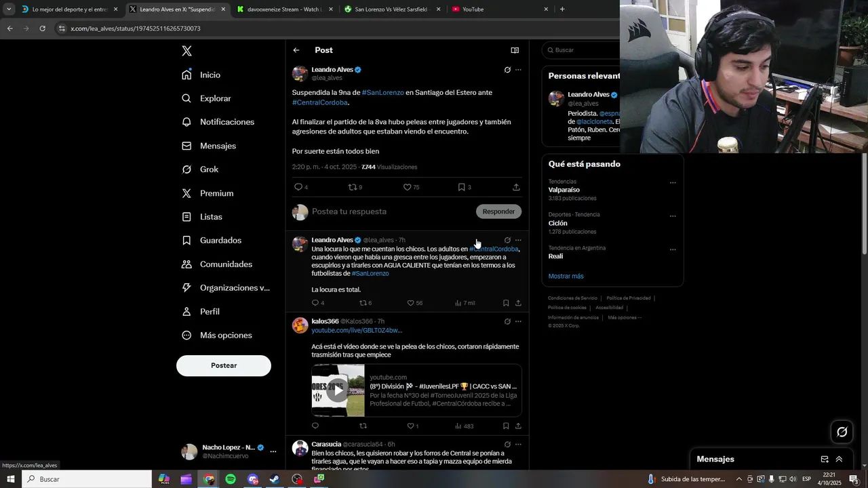
Task: Switch to San Lorenzo Vs Vélez Sarsfield tab
Action: click(392, 9)
